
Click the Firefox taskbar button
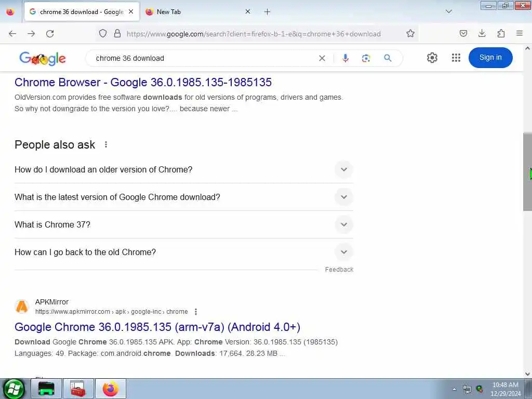[111, 389]
